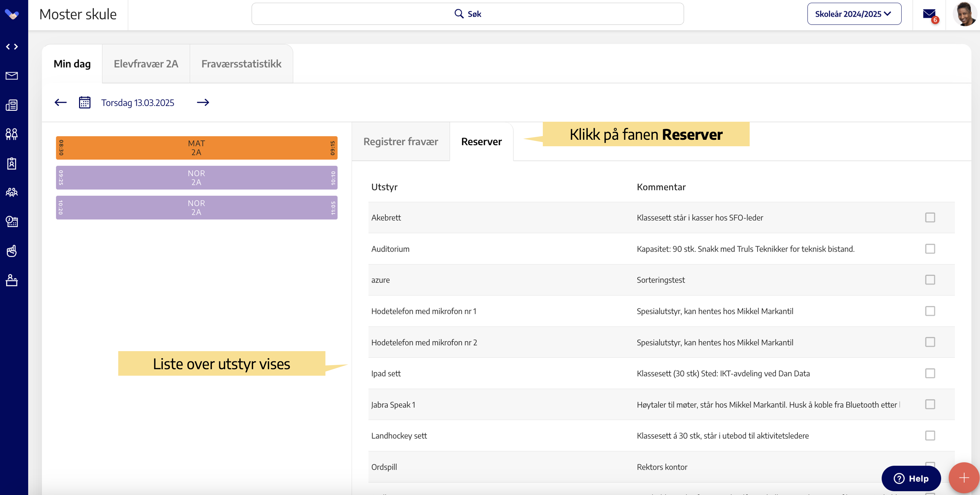Viewport: 980px width, 495px height.
Task: Select the NOR 2A lesson at 10:20
Action: (196, 207)
